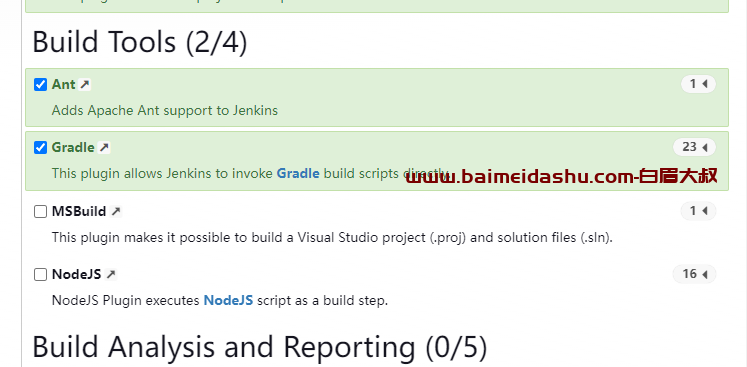
Task: Follow the blue NodeJS link in description
Action: click(228, 300)
